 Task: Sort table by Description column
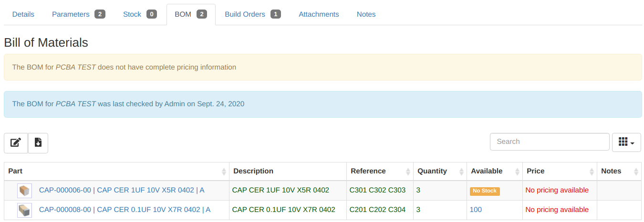point(288,171)
